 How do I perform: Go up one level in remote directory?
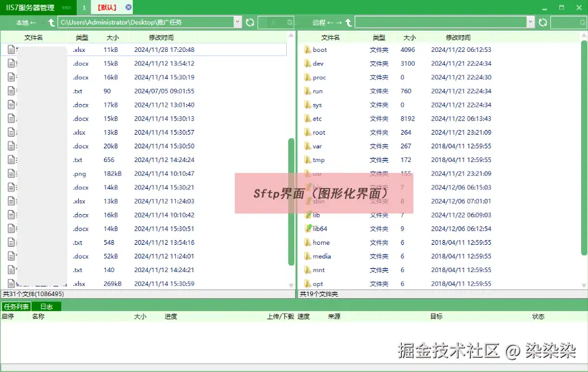click(x=348, y=23)
